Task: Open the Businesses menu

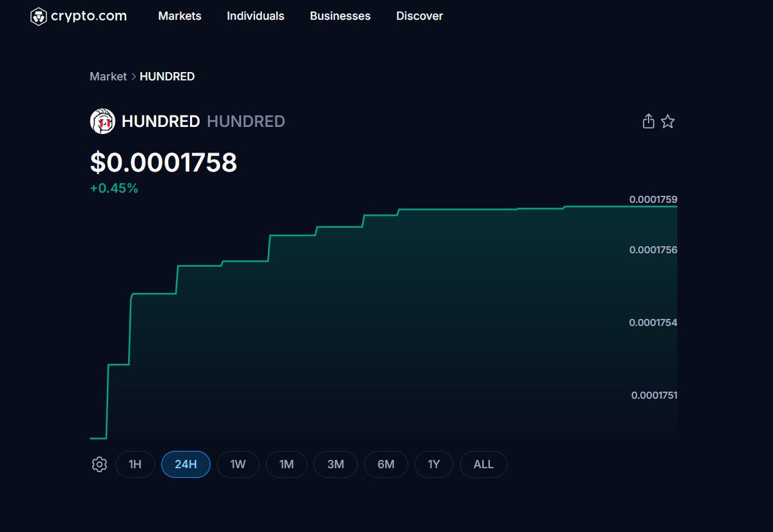Action: tap(340, 16)
